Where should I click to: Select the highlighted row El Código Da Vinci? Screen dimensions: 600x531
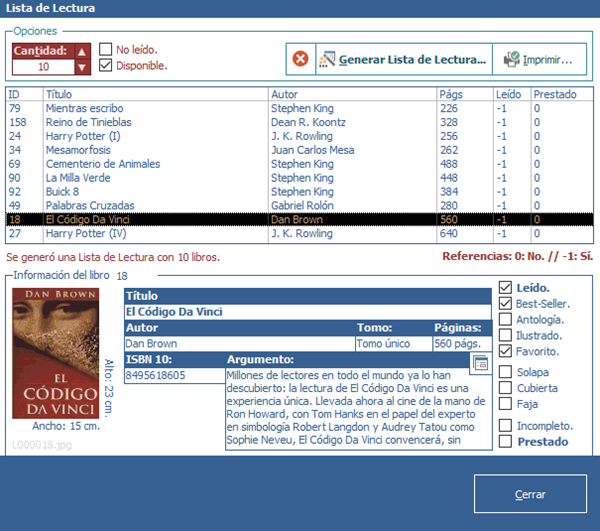coord(300,219)
